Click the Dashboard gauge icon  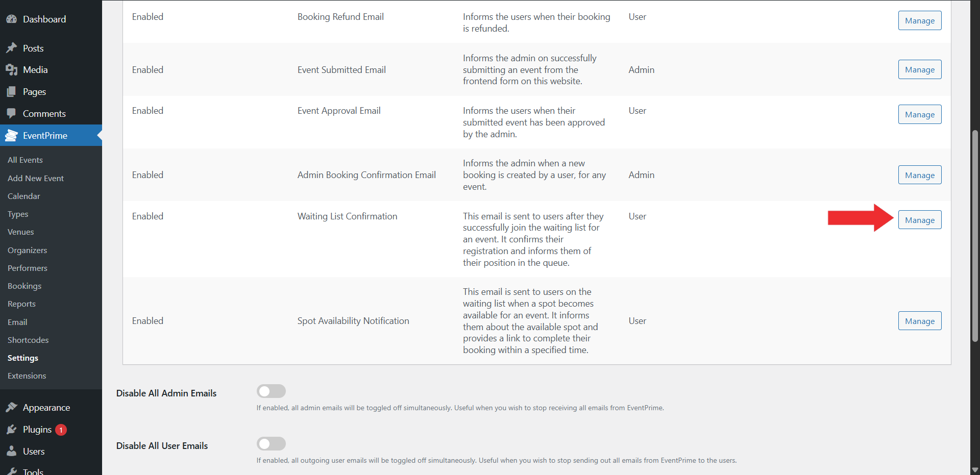coord(12,19)
